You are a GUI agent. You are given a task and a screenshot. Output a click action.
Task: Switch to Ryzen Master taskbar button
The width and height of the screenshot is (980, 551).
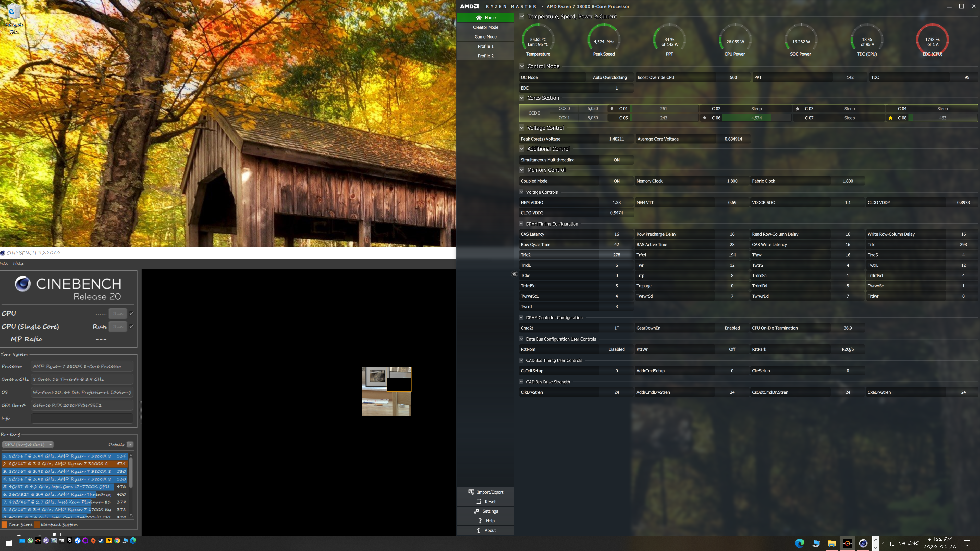(x=847, y=543)
